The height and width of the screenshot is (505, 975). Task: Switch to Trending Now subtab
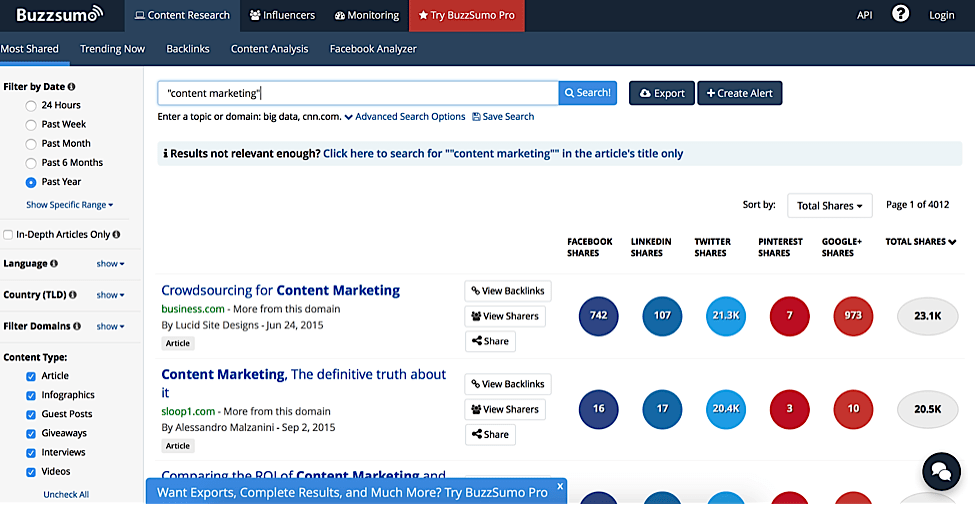point(113,49)
